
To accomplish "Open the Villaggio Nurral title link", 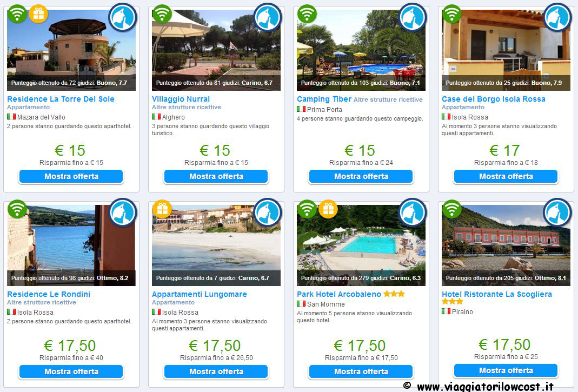I will 181,99.
